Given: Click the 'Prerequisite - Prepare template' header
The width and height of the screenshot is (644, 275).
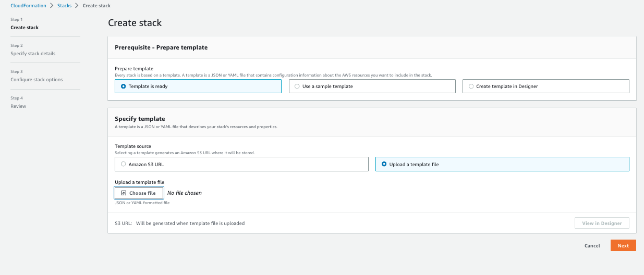Looking at the screenshot, I should coord(161,47).
